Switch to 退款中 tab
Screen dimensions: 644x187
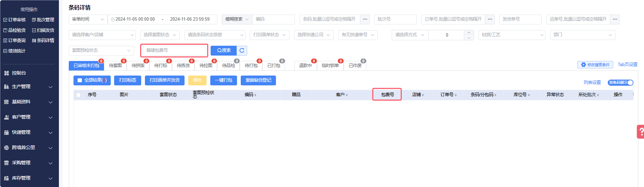[305, 66]
